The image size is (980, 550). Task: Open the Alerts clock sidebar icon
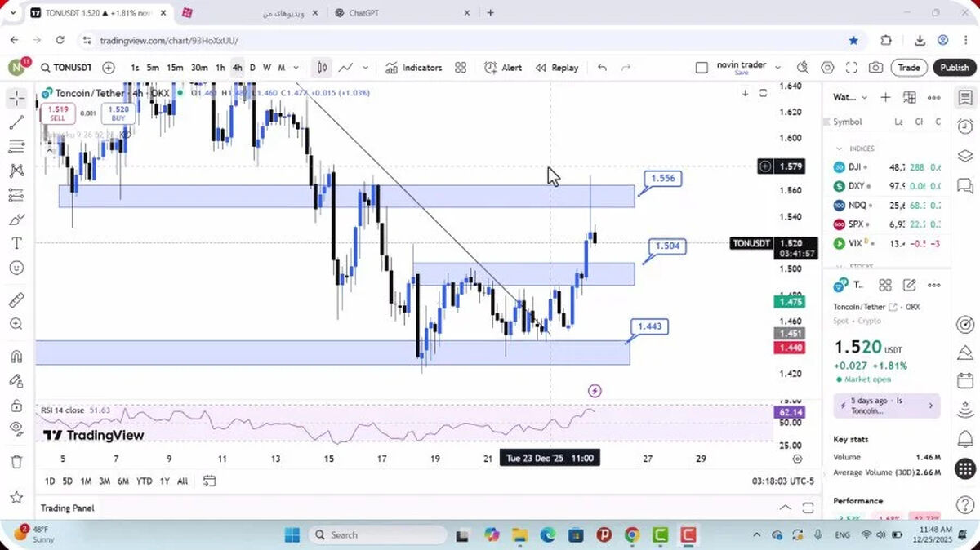(x=965, y=126)
